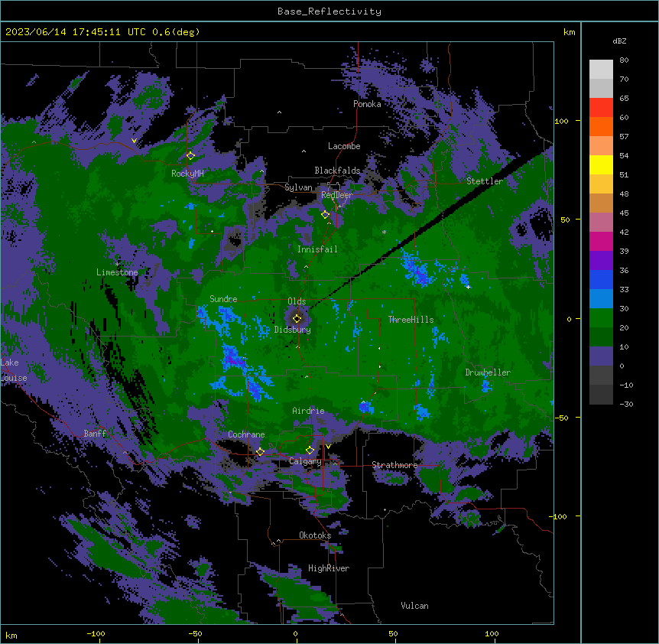Select the light gray swatch below 80 dBZ

601,70
